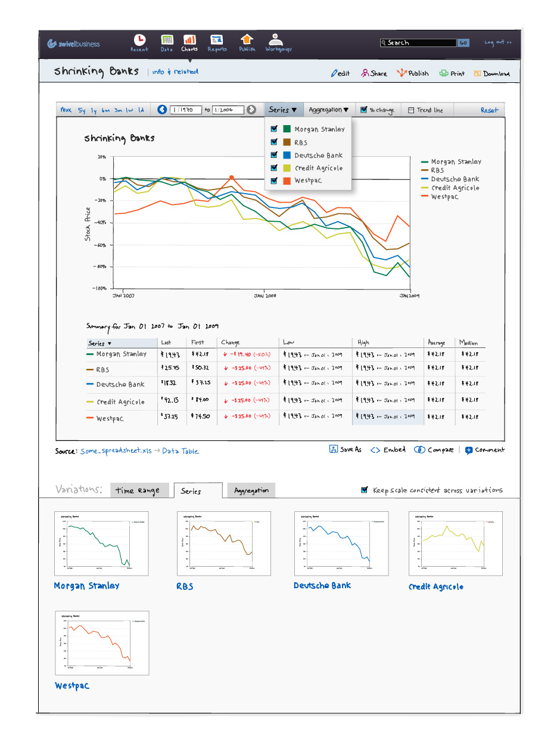Uncheck the Morgan Stanley series checkbox
Viewport: 560px width, 752px height.
tap(274, 129)
